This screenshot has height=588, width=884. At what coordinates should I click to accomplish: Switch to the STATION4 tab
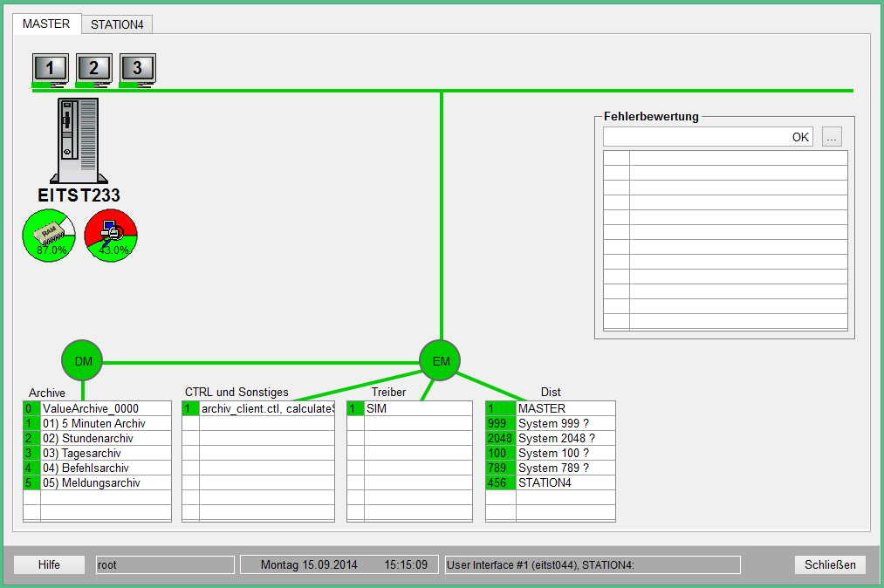(117, 24)
